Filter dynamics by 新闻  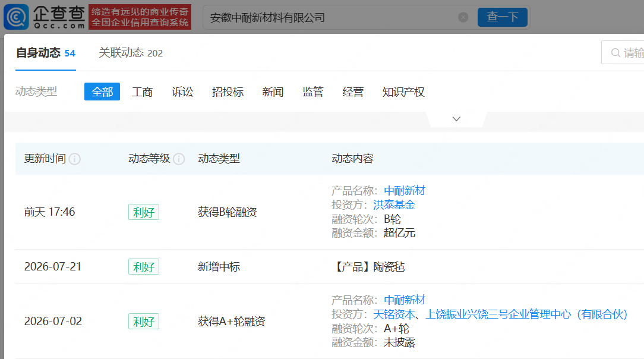click(273, 92)
